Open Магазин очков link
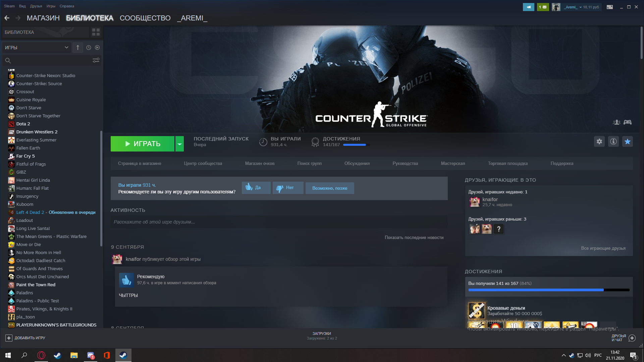The image size is (644, 362). point(260,164)
